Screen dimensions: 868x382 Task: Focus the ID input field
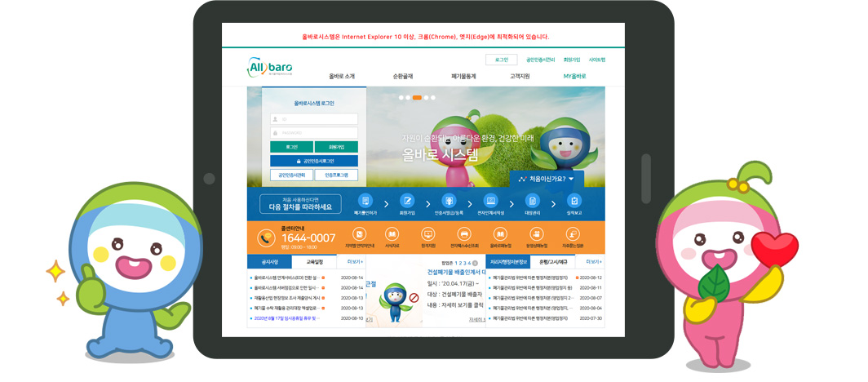coord(314,119)
